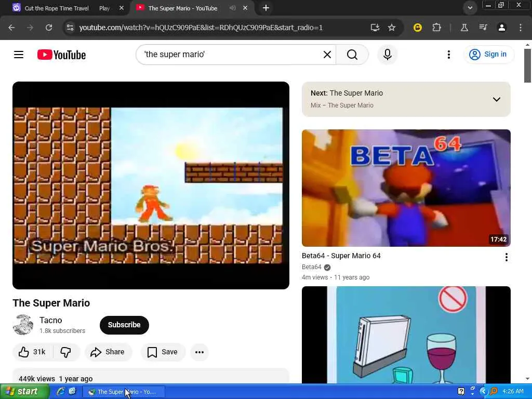Open Tacno channel avatar
The width and height of the screenshot is (532, 399).
[x=23, y=325]
